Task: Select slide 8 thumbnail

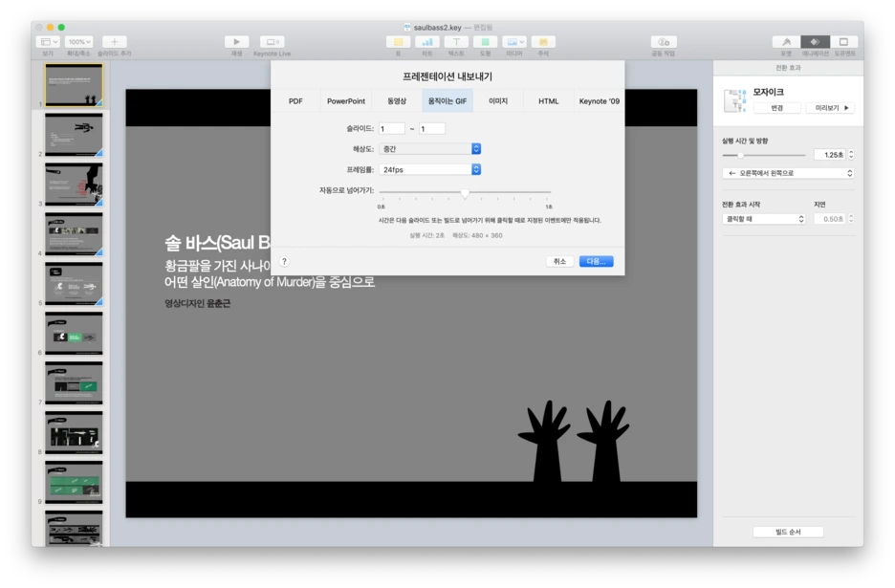Action: [x=75, y=433]
